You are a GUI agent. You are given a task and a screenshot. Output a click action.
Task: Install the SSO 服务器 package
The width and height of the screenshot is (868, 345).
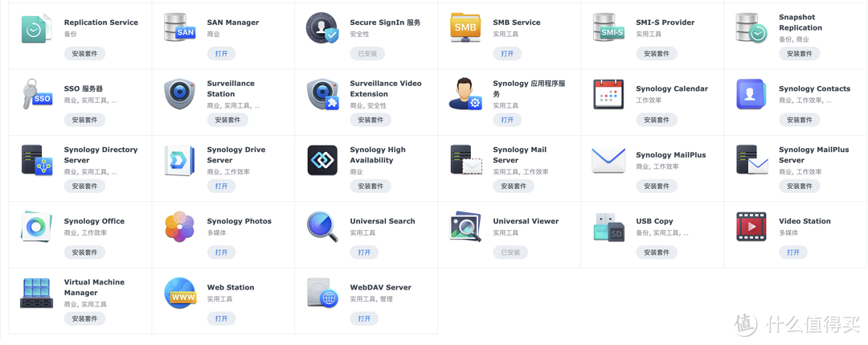click(84, 120)
